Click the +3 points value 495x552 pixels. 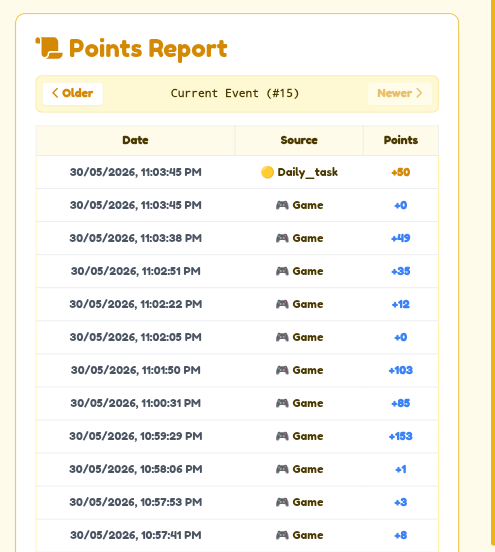pos(401,502)
